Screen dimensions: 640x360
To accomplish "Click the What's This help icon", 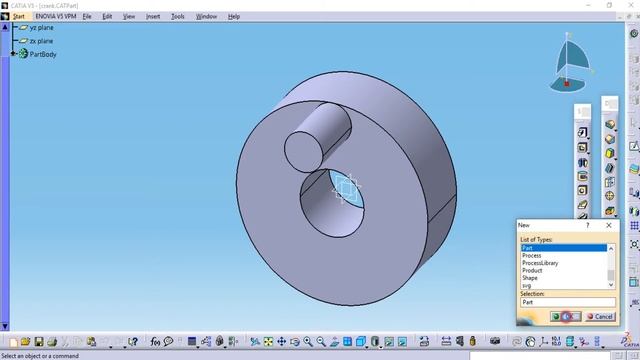I will [133, 342].
